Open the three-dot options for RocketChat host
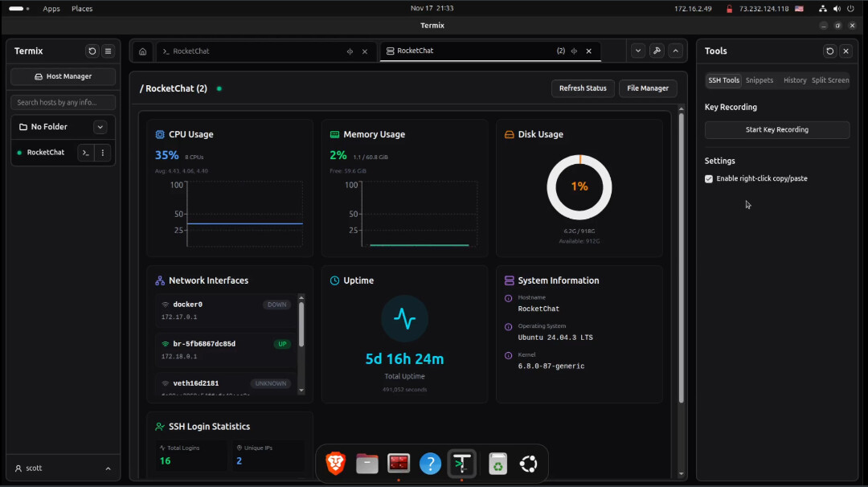This screenshot has height=487, width=868. (103, 153)
